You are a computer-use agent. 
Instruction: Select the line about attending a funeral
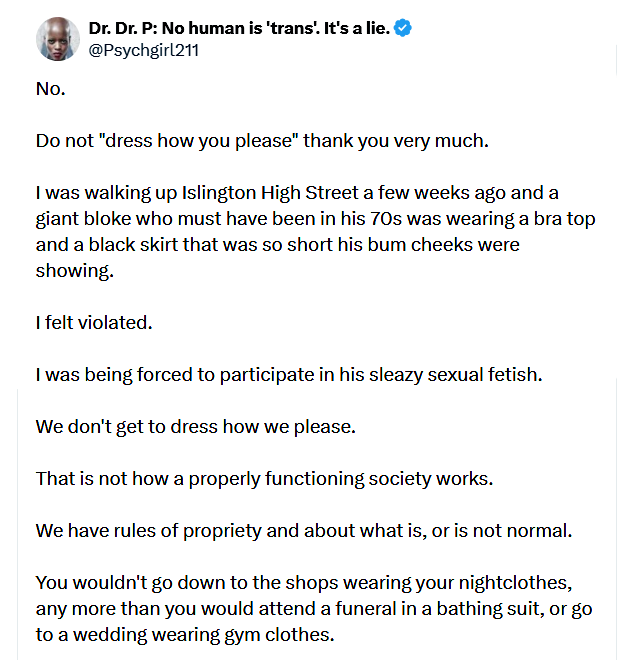tap(314, 609)
